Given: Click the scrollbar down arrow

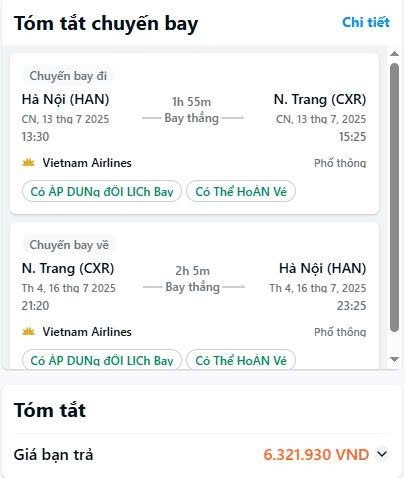Looking at the screenshot, I should coord(394,359).
